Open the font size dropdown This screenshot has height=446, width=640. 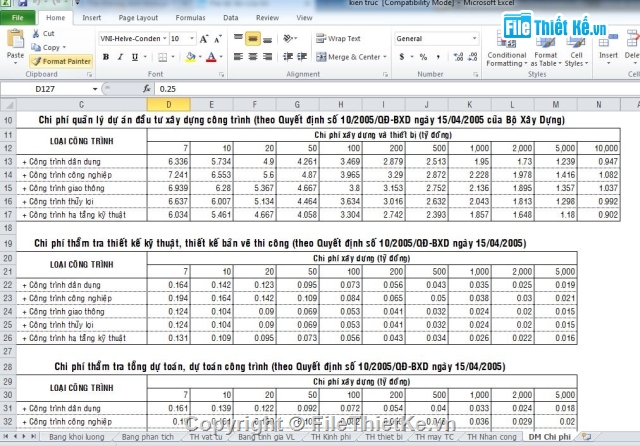tap(192, 38)
